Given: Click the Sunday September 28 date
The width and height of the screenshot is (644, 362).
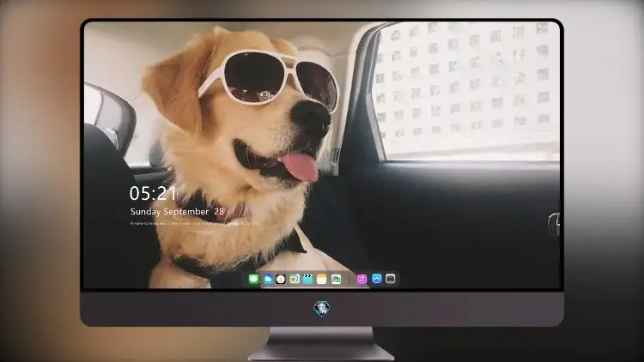Looking at the screenshot, I should (177, 212).
